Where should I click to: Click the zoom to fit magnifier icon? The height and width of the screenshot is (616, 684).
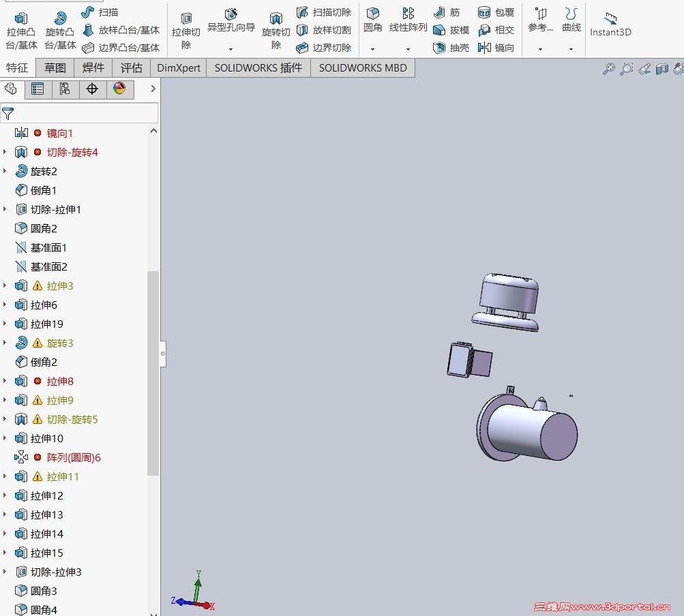tap(609, 68)
